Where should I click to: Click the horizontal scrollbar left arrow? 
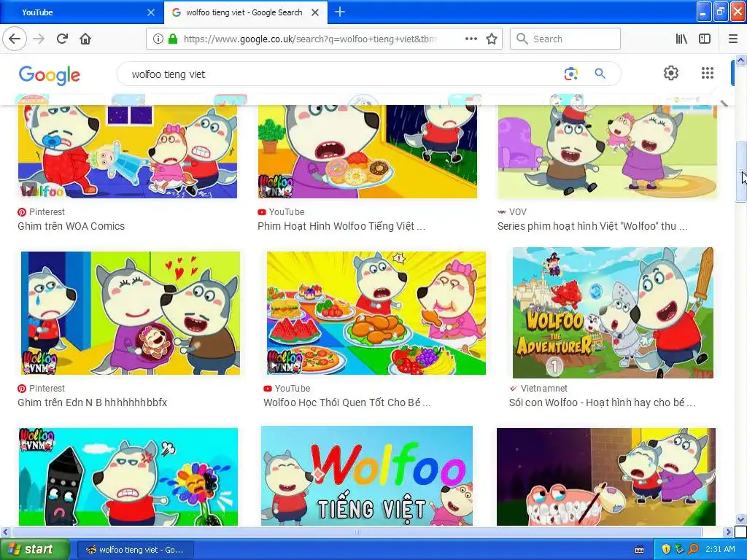coord(5,532)
